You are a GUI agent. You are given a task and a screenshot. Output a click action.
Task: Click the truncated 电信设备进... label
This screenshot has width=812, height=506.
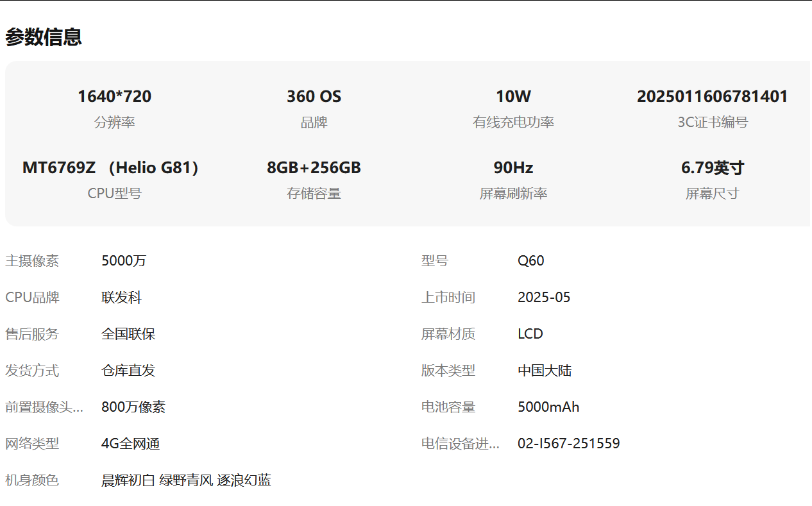point(460,444)
